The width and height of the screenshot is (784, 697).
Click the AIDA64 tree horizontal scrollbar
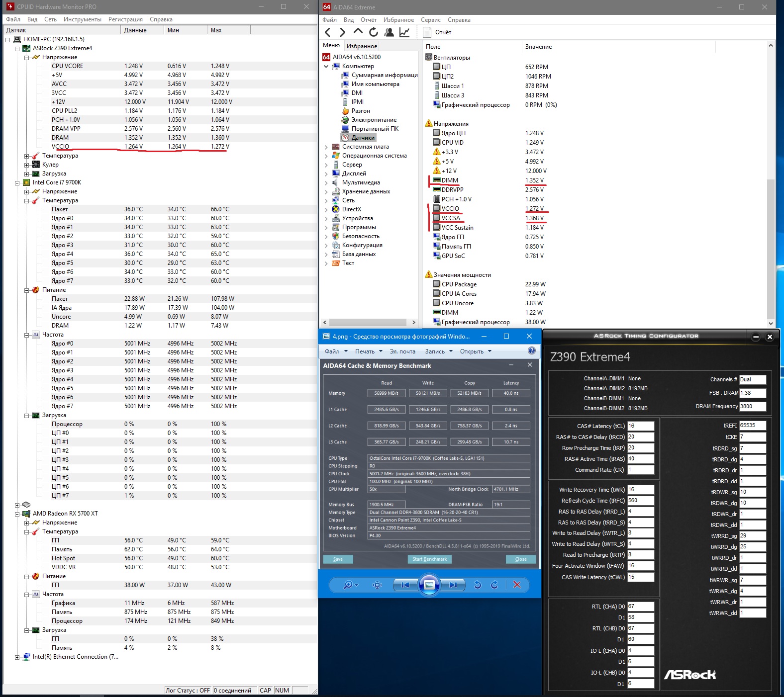(369, 322)
